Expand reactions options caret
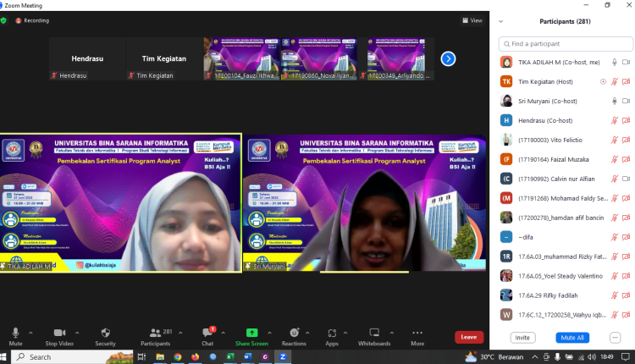The width and height of the screenshot is (635, 364). [x=307, y=333]
